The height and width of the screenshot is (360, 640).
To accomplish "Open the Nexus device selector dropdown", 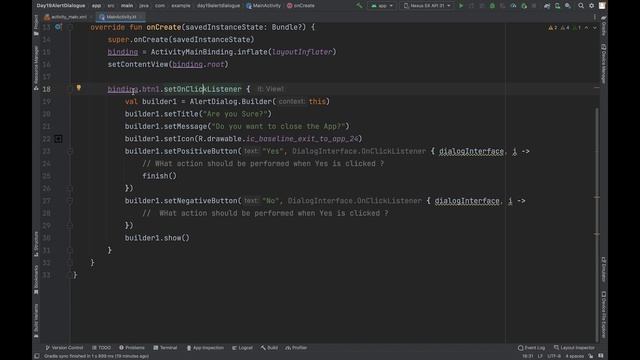I will pos(427,6).
